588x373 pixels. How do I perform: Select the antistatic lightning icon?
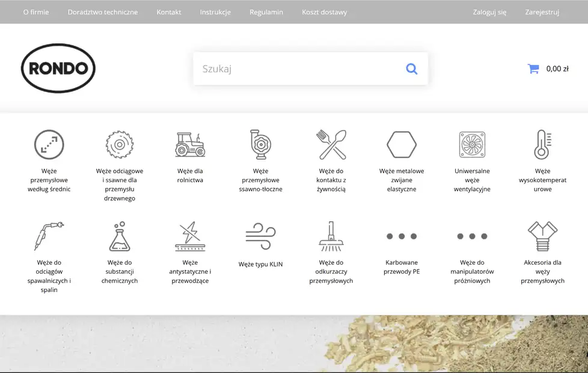tap(190, 236)
